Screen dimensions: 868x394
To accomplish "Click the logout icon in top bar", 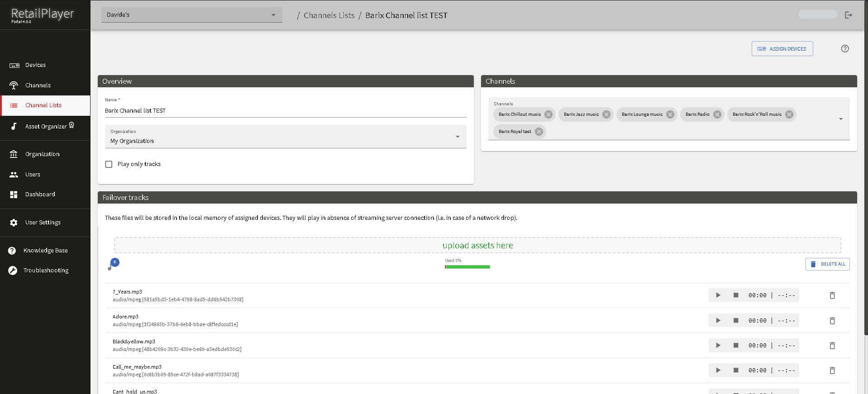I will click(x=849, y=15).
